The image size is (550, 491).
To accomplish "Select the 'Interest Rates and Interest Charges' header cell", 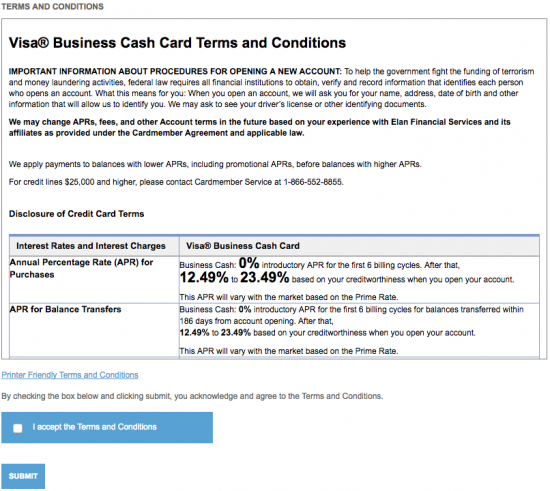I will (x=91, y=246).
